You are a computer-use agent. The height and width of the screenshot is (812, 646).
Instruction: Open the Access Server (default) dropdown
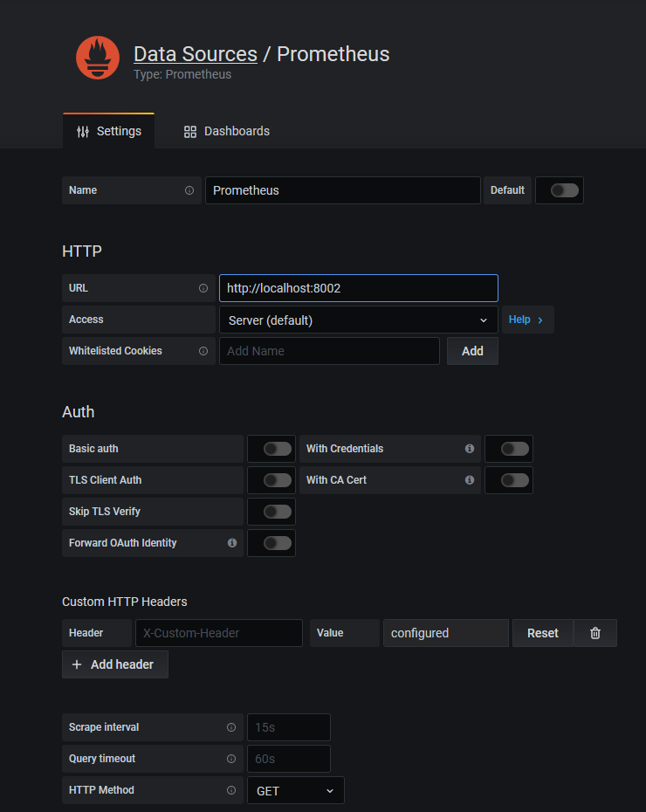pos(359,320)
